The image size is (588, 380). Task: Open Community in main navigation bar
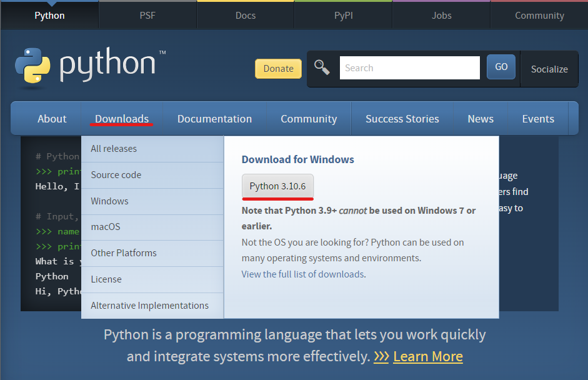tap(309, 119)
